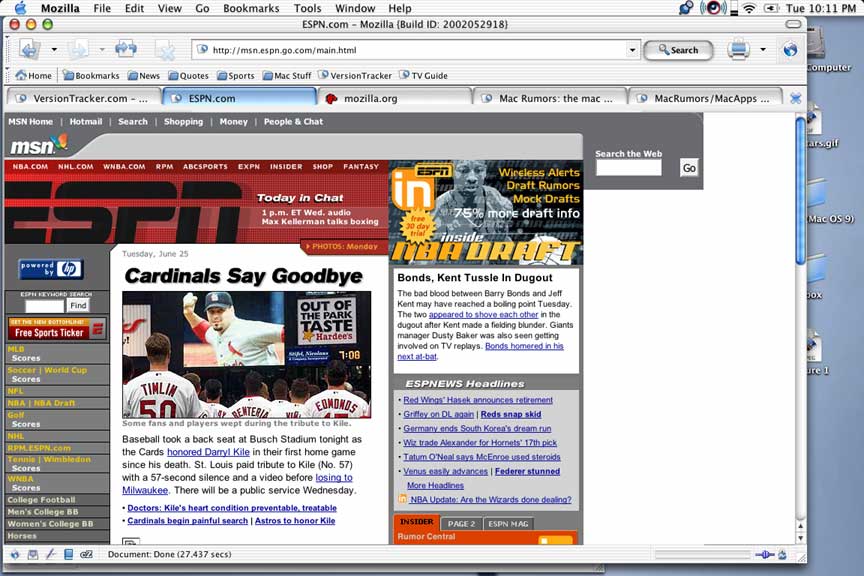Open the Quotes bookmark folder
Screen dimensions: 864x576
pyautogui.click(x=188, y=76)
